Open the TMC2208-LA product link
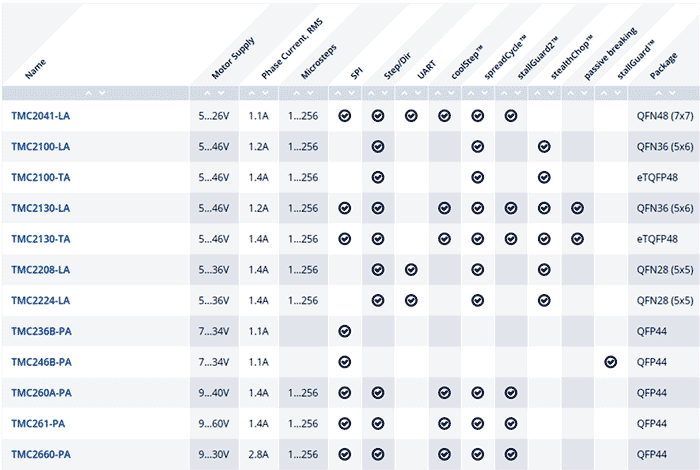This screenshot has width=700, height=470. tap(41, 270)
